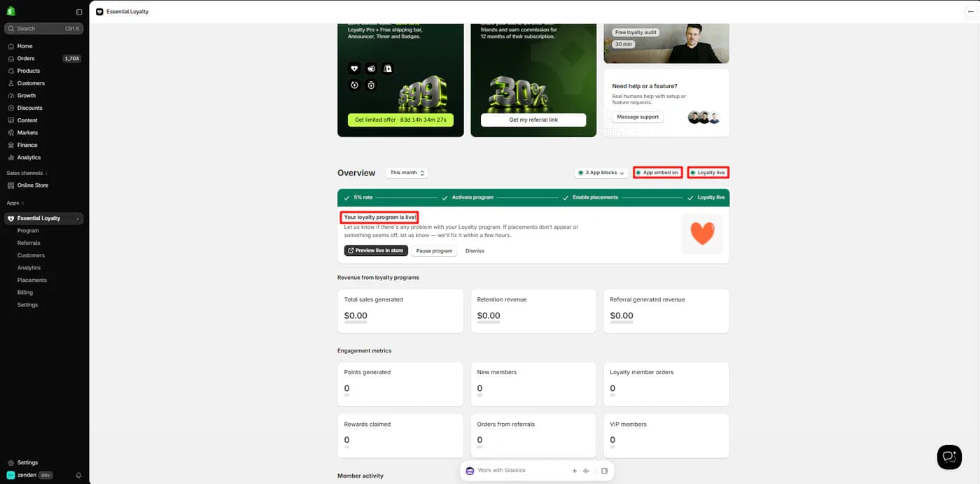Open Program in Essential Loyalty submenu
980x484 pixels.
coord(28,231)
